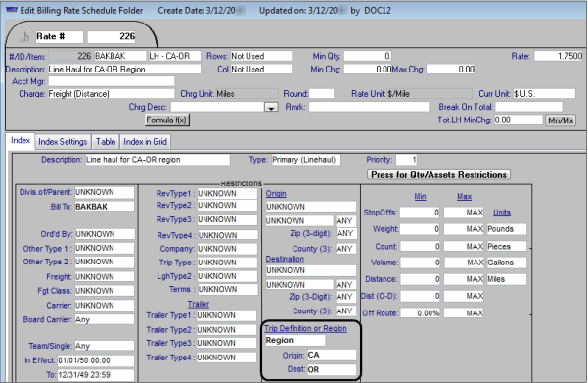This screenshot has width=588, height=383.
Task: Click the Dist (O-D) Min field
Action: 420,296
